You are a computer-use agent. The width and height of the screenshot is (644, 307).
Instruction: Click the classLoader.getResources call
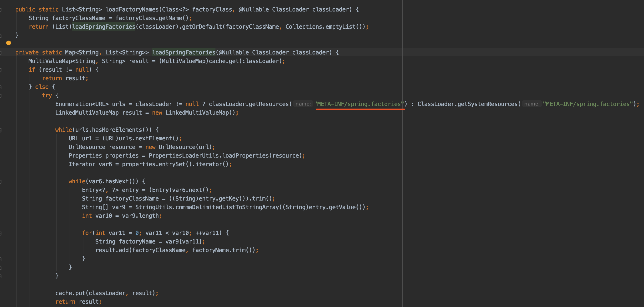[x=249, y=104]
